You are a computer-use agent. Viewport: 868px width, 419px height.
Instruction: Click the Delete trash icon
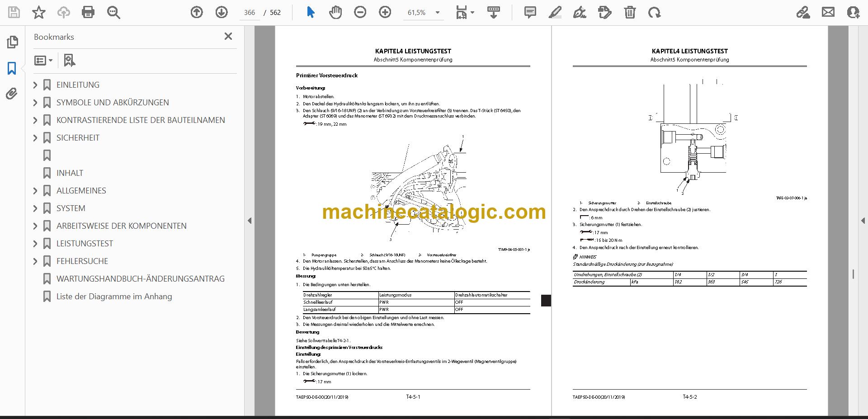(630, 12)
